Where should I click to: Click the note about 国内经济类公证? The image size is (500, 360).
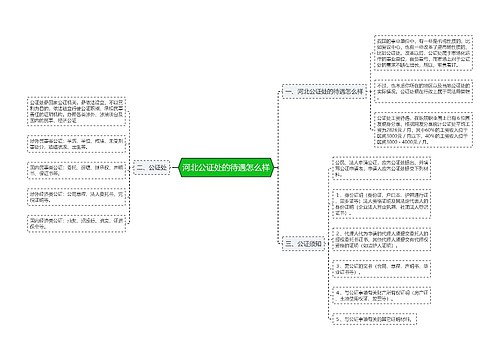76,223
